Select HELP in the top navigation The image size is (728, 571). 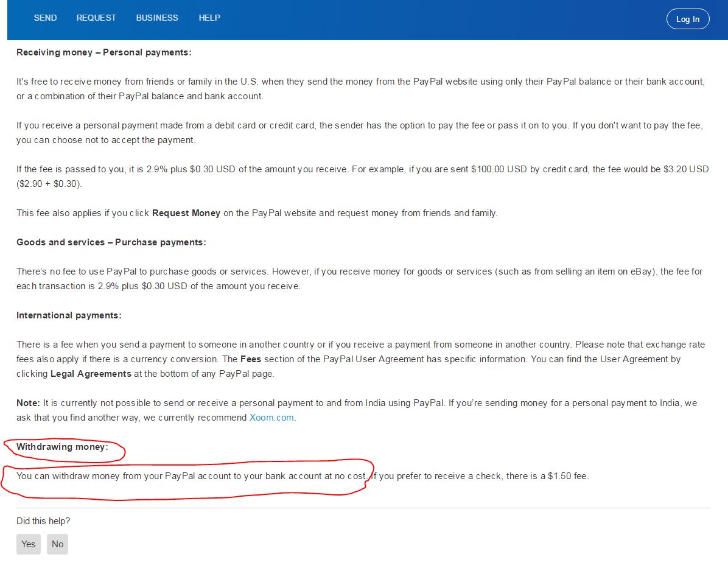(209, 18)
